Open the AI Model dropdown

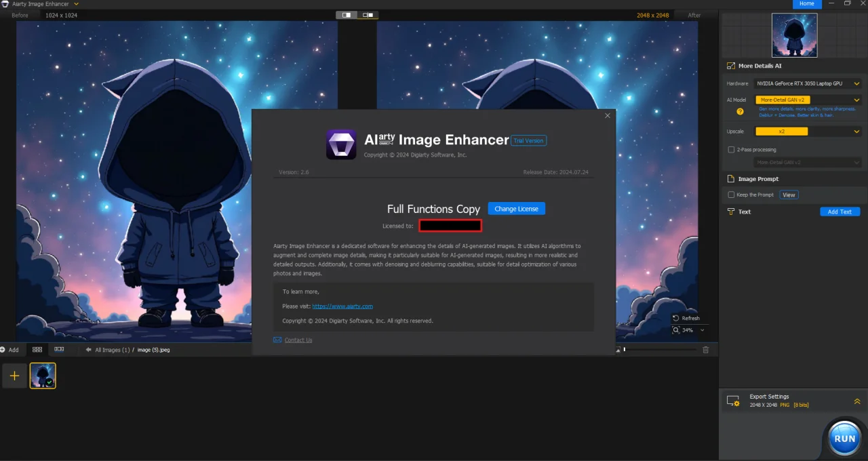click(808, 100)
